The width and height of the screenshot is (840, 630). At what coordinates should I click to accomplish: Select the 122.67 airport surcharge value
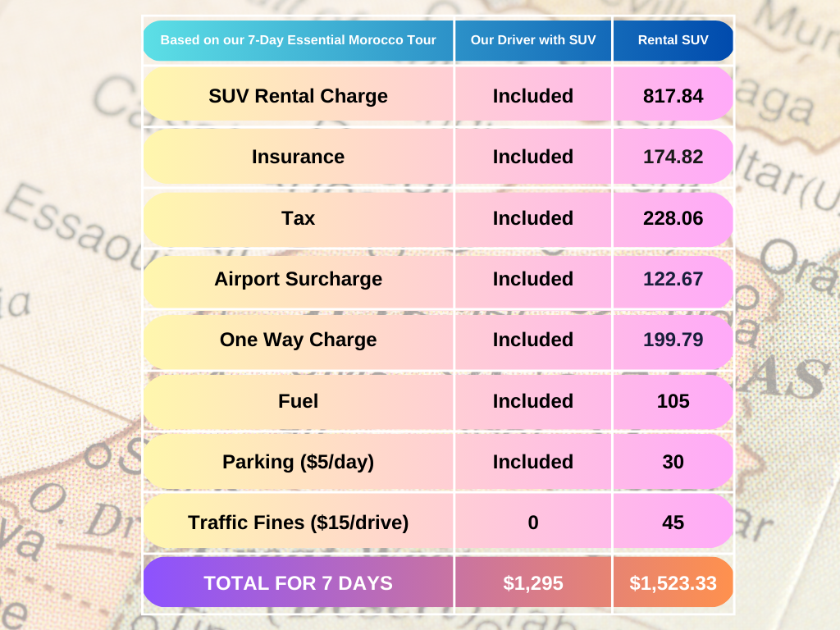[x=673, y=279]
